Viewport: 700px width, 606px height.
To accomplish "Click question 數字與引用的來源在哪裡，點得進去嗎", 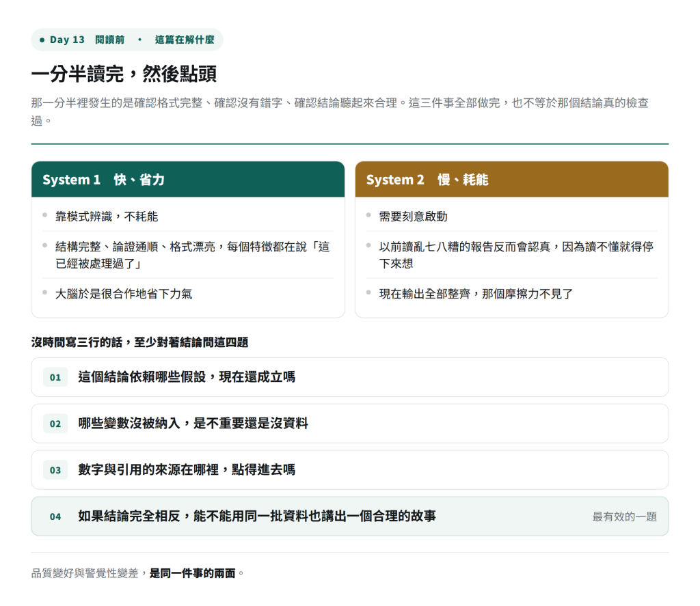I will (350, 470).
